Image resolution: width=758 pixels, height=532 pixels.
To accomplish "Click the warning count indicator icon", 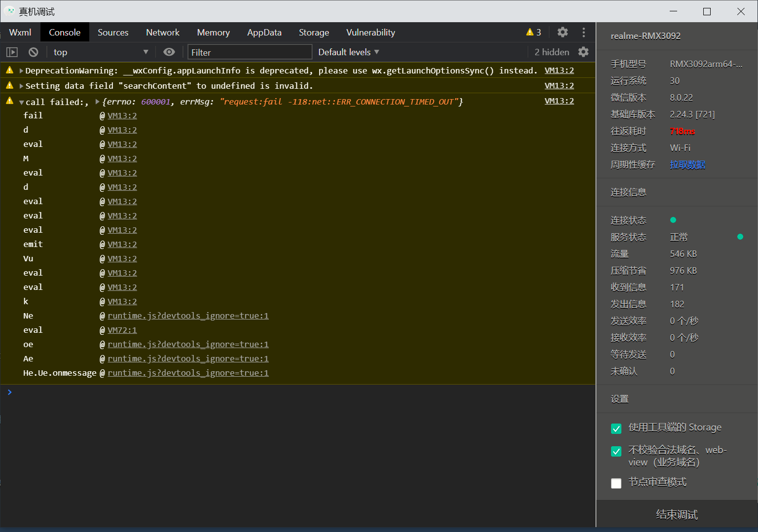I will tap(530, 33).
